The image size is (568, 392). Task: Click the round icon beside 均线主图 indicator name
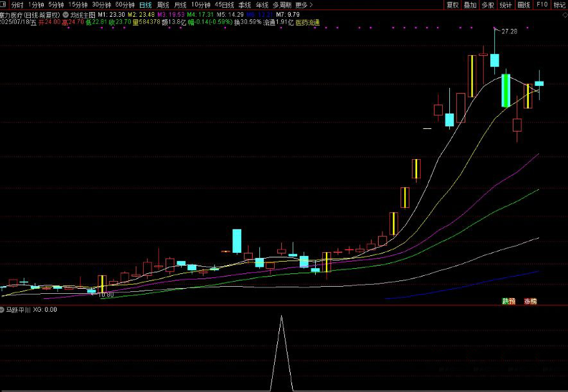[x=65, y=13]
